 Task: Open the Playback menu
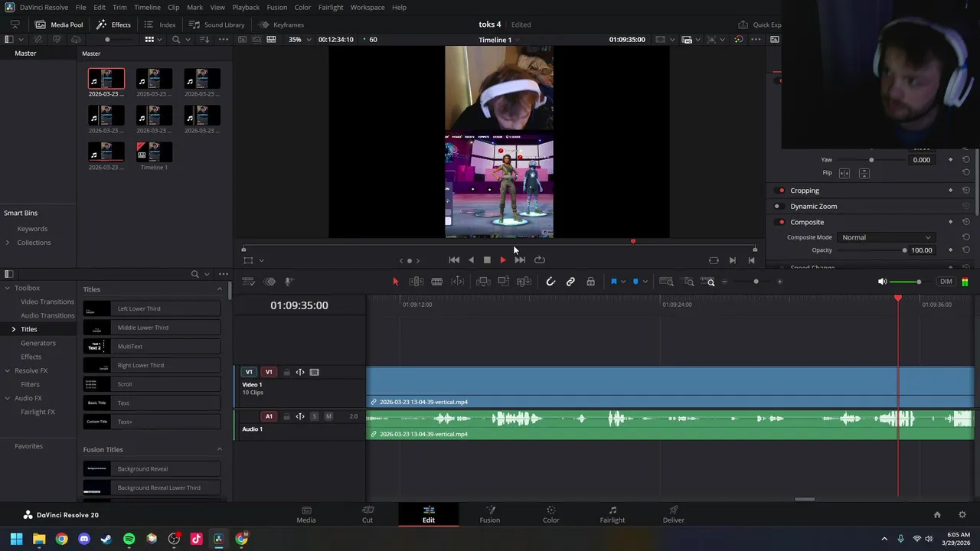click(246, 7)
